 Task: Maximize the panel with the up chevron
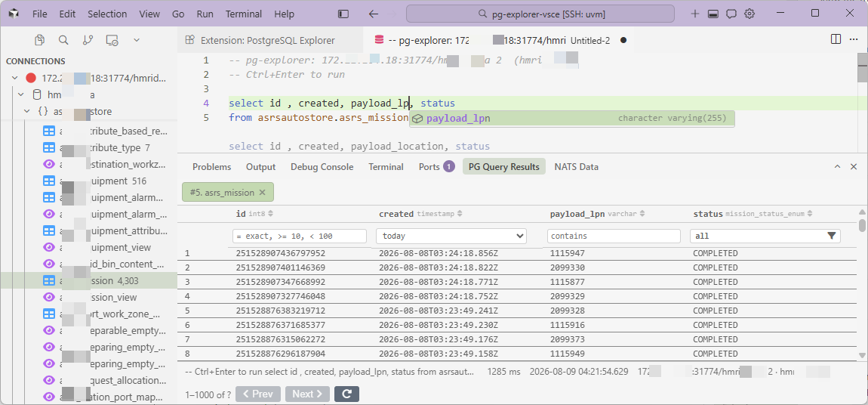coord(838,167)
